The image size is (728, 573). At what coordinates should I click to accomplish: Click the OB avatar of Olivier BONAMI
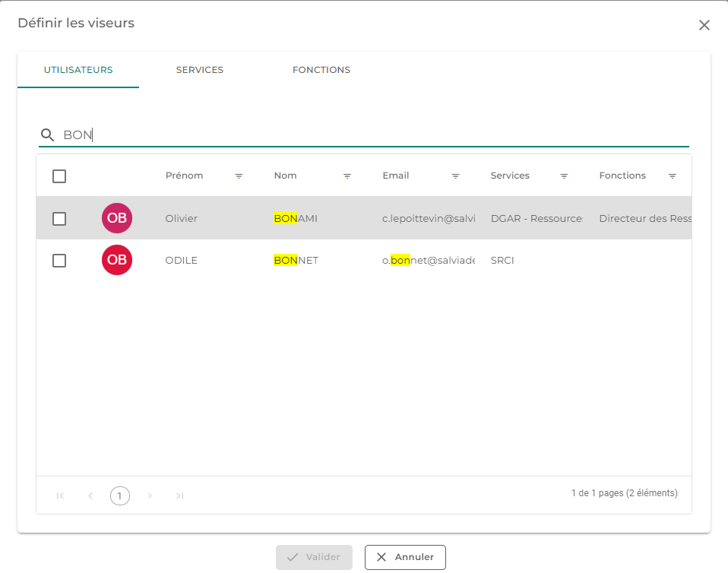(117, 218)
